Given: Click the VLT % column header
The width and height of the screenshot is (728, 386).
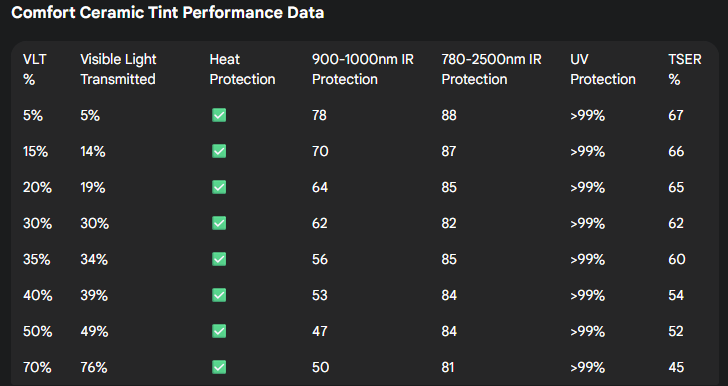Looking at the screenshot, I should click(35, 69).
